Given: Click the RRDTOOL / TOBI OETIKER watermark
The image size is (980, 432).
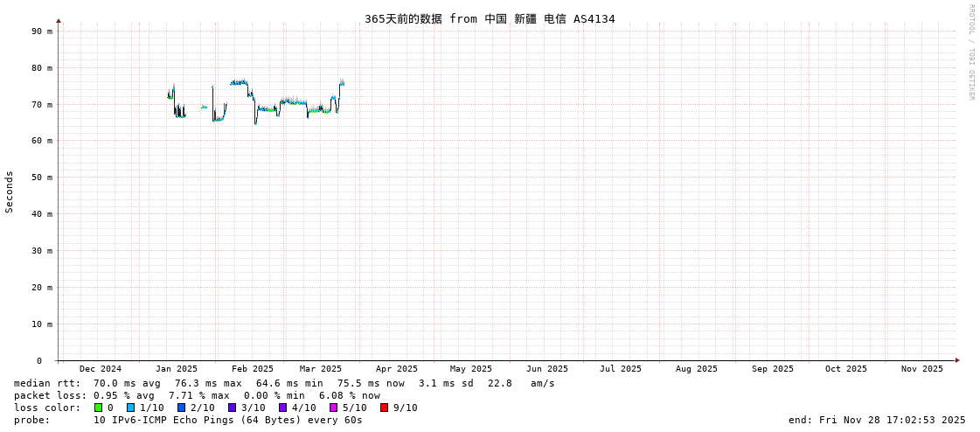Looking at the screenshot, I should coord(970,52).
